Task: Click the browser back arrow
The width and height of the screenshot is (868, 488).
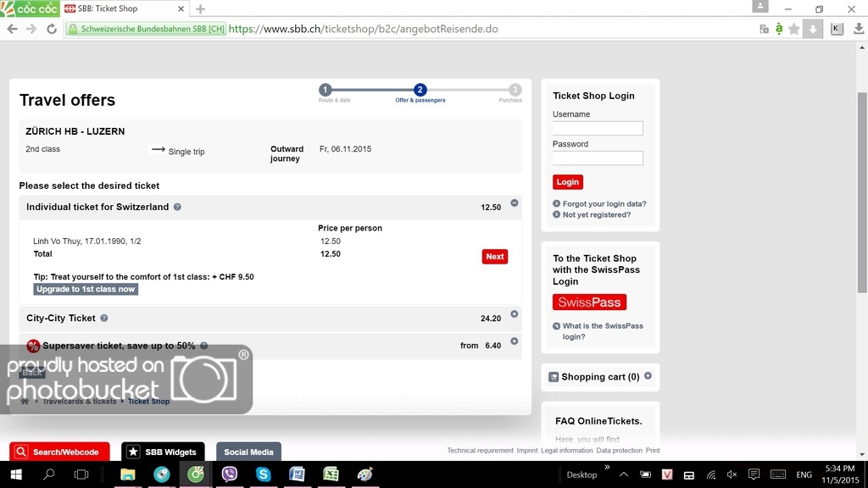Action: [12, 29]
